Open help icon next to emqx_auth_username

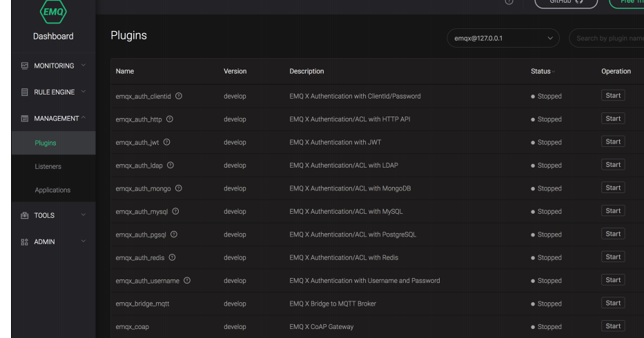point(187,280)
